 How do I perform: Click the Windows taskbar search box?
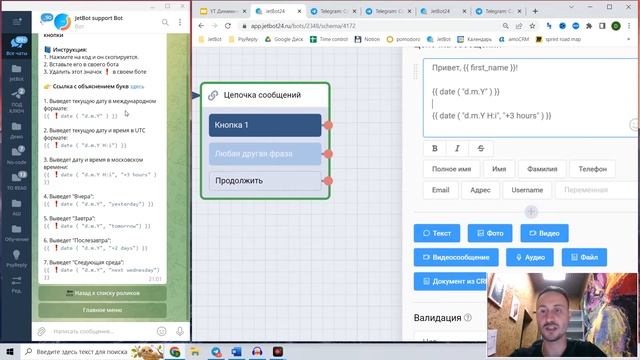[92, 351]
